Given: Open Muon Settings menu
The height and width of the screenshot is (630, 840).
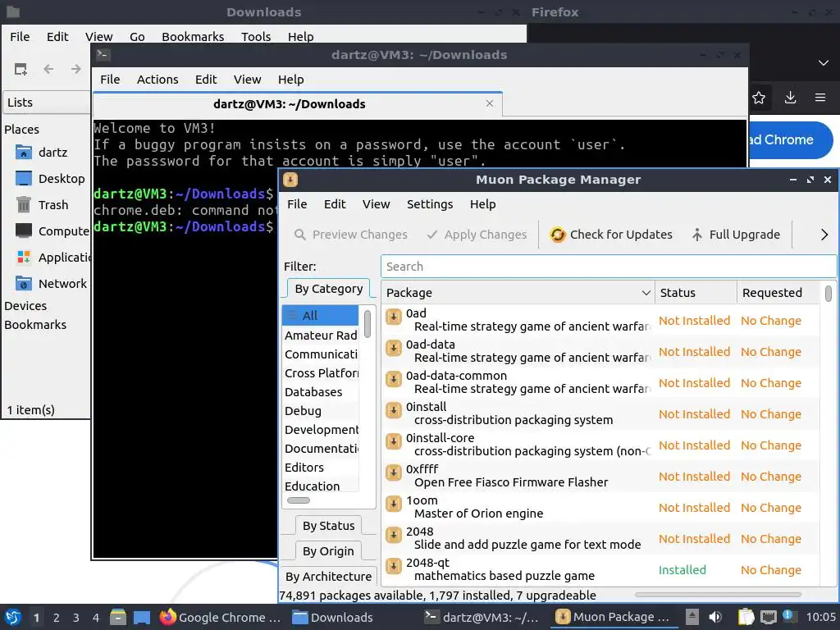Looking at the screenshot, I should [430, 204].
